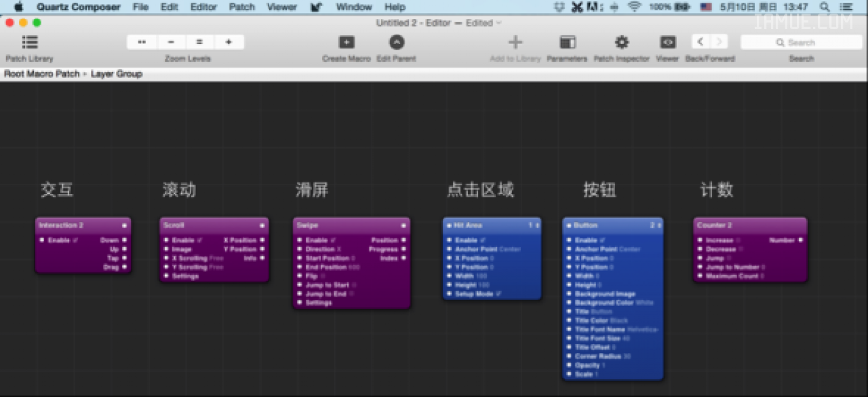Screen dimensions: 868x397
Task: Open the Direction dropdown on Swipe
Action: [339, 249]
